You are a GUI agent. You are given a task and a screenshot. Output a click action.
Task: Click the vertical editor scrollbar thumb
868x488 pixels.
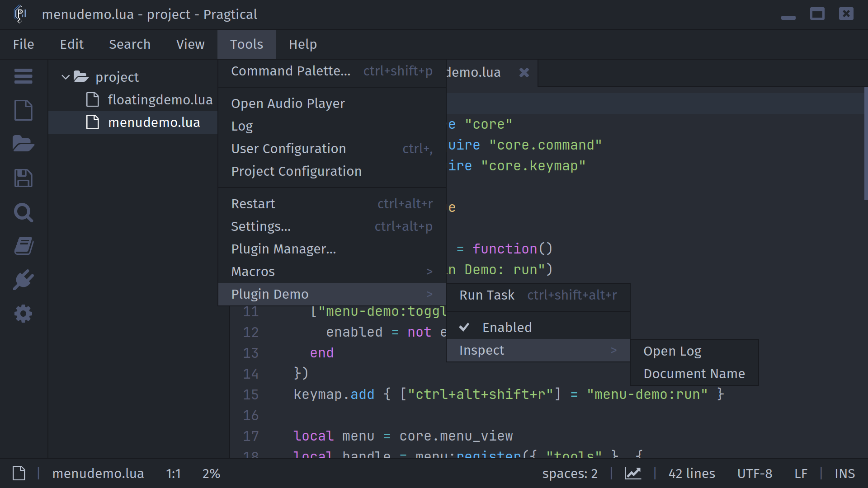coord(866,143)
